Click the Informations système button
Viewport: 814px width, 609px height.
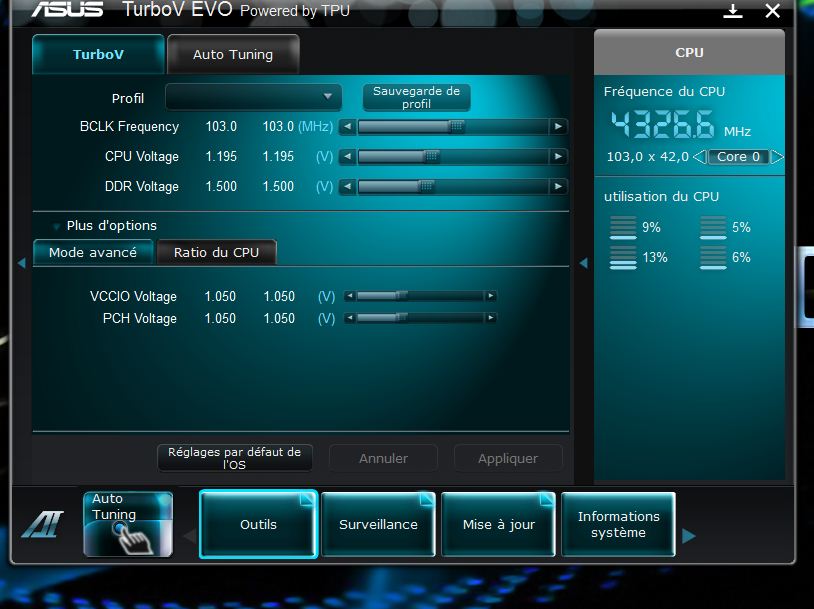[x=618, y=524]
